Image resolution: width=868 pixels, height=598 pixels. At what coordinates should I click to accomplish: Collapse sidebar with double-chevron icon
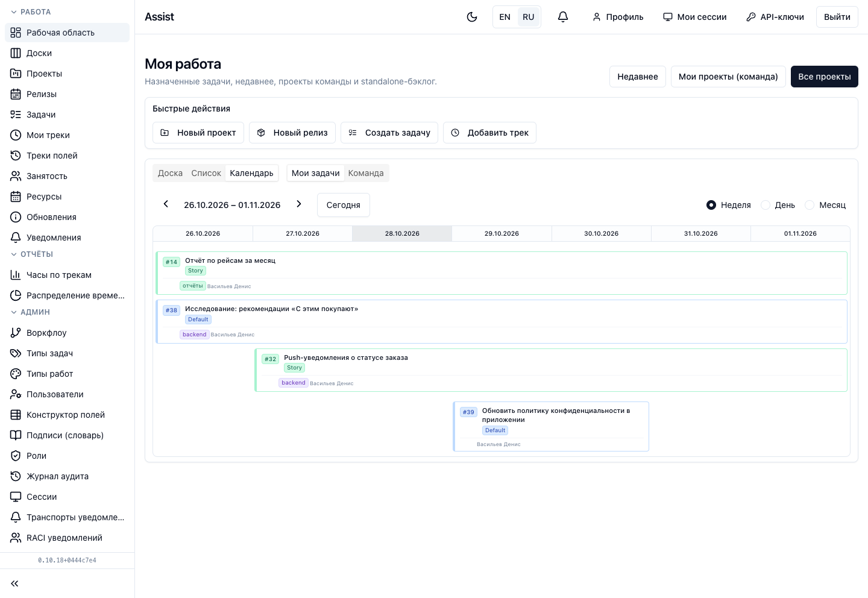pyautogui.click(x=14, y=584)
